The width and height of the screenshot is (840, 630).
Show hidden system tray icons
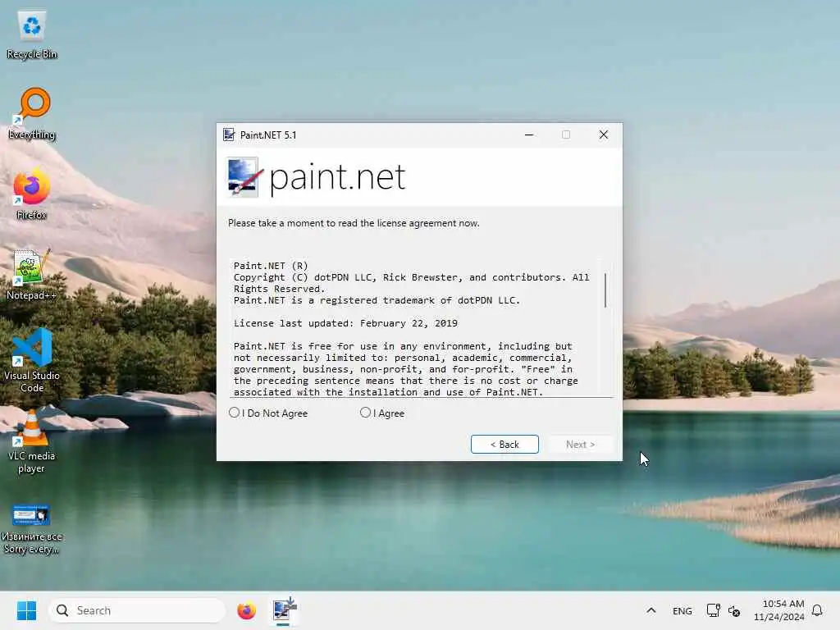click(651, 610)
